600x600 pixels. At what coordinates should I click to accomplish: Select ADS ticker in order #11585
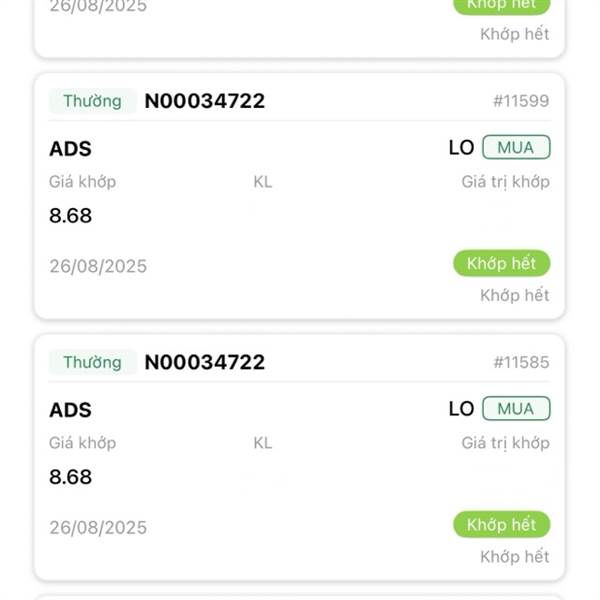point(70,410)
